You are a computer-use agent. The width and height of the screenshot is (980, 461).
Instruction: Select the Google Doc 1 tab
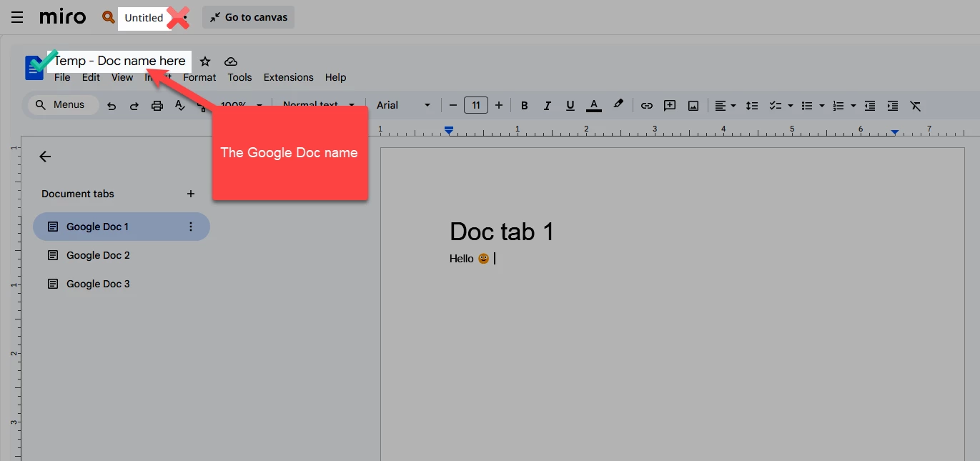pyautogui.click(x=122, y=227)
